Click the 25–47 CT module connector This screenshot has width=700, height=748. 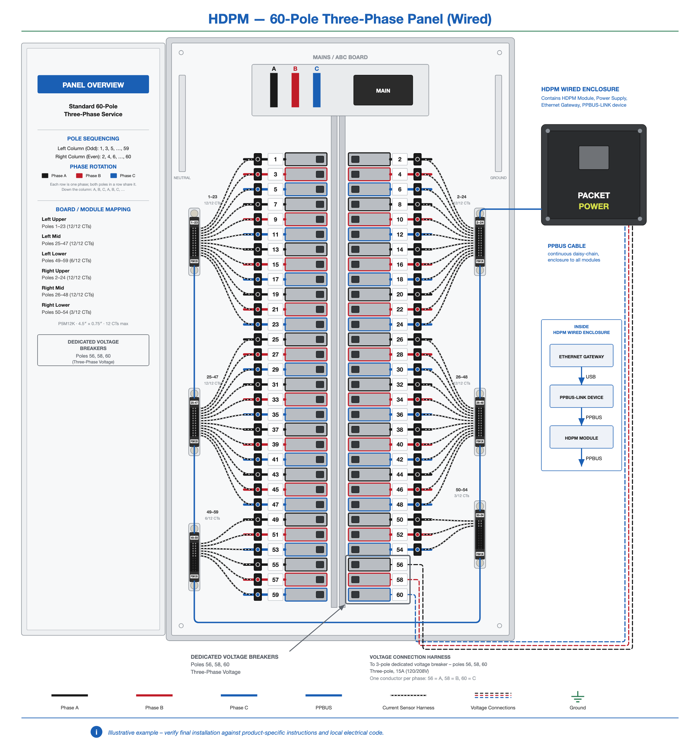tap(194, 422)
